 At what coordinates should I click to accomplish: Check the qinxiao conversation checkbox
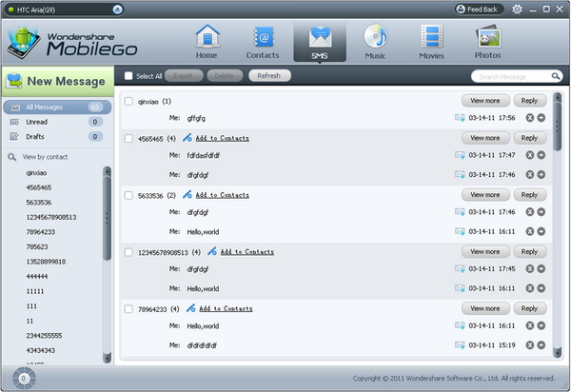pyautogui.click(x=128, y=101)
